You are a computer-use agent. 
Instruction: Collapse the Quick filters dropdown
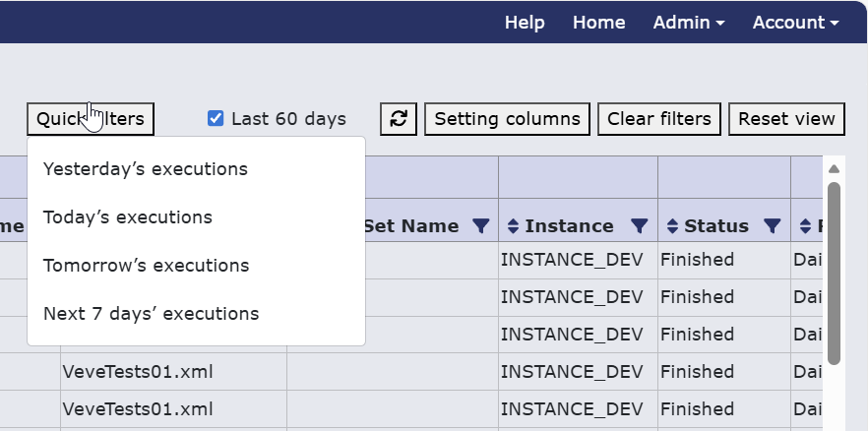[91, 119]
